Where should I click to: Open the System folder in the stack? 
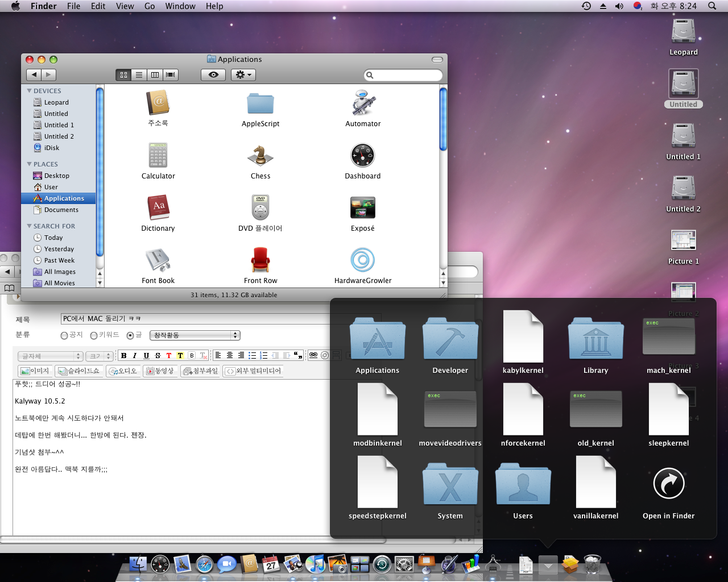[450, 484]
